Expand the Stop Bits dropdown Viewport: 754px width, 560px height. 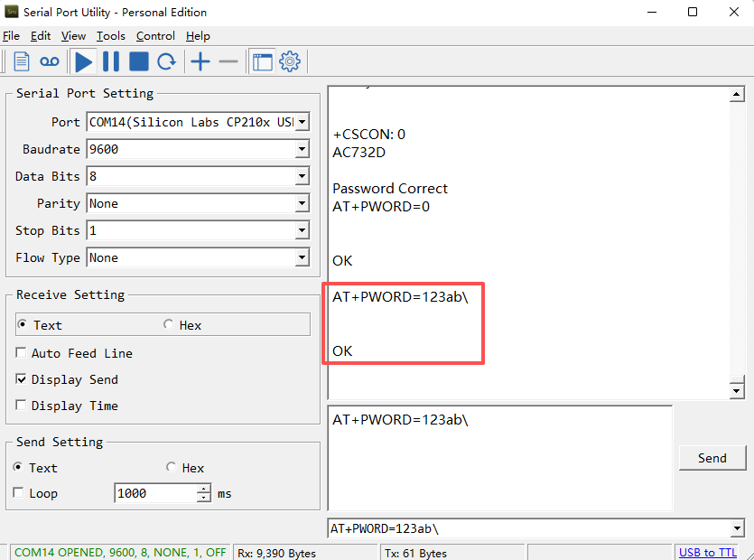tap(302, 230)
